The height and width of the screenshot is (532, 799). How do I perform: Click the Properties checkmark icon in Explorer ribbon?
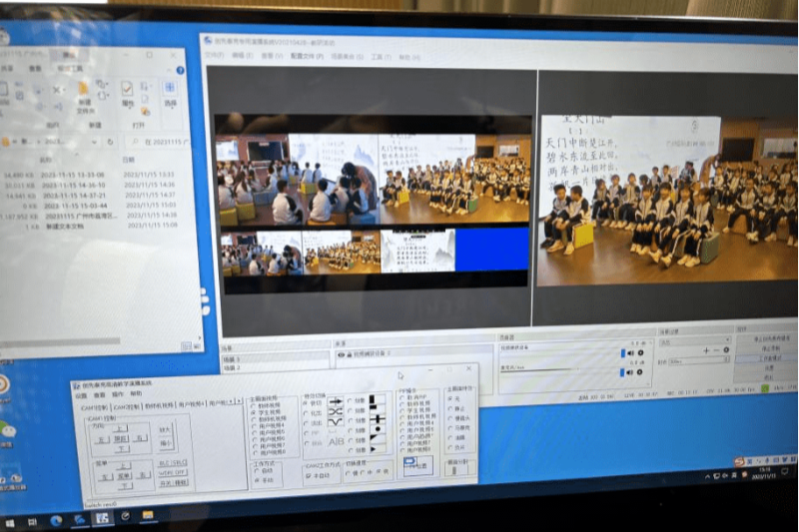(x=128, y=90)
